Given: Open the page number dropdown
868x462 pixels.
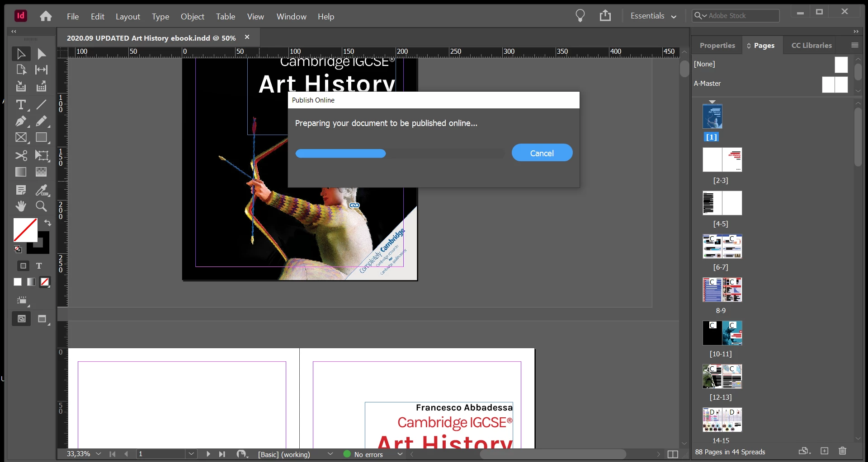Looking at the screenshot, I should (x=191, y=453).
